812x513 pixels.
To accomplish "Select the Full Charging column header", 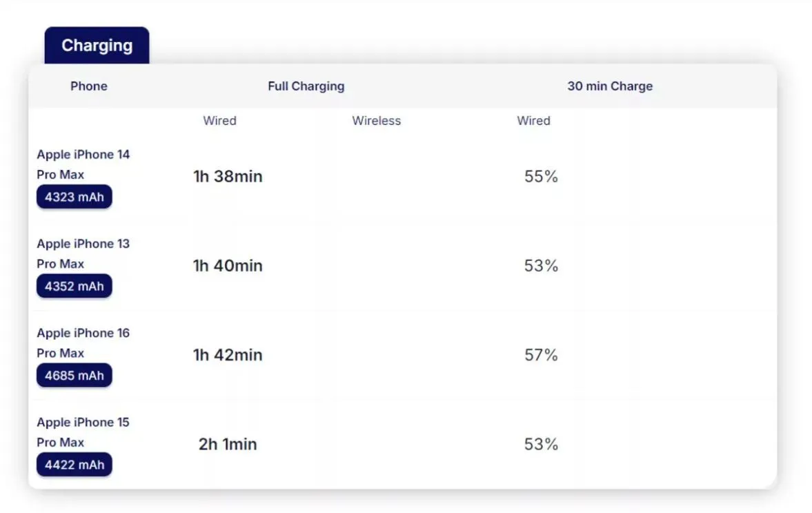I will (x=306, y=86).
